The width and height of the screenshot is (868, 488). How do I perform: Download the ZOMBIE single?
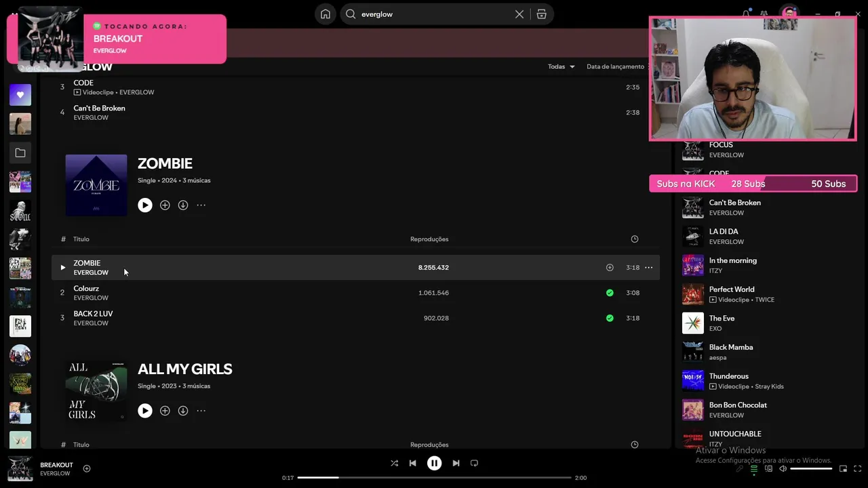click(183, 205)
